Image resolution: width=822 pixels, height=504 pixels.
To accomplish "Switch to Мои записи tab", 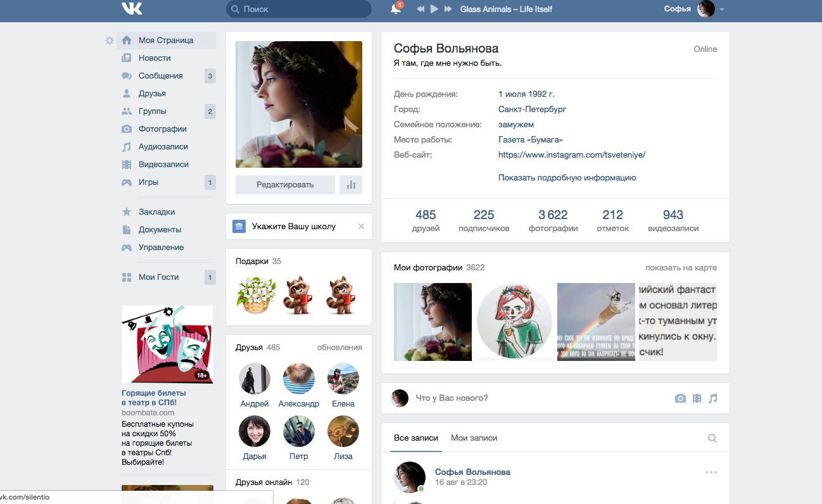I will coord(474,438).
